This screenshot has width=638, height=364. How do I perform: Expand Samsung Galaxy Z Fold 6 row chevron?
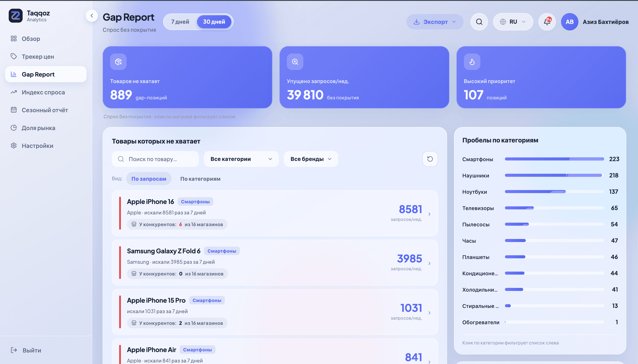coord(429,264)
